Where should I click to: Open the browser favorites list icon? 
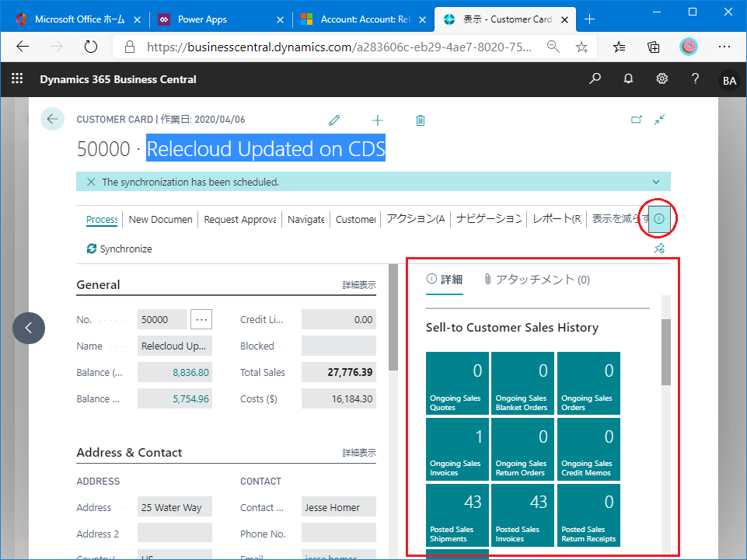(619, 47)
